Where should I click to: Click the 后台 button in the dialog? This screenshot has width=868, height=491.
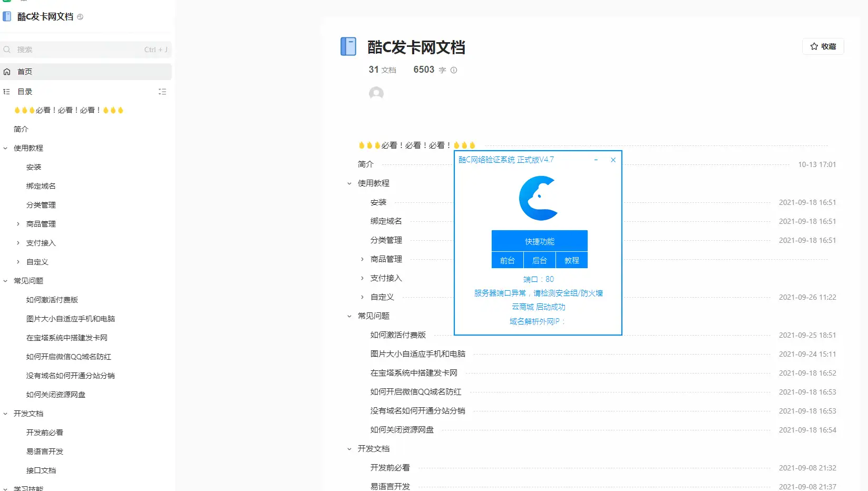[x=539, y=260]
